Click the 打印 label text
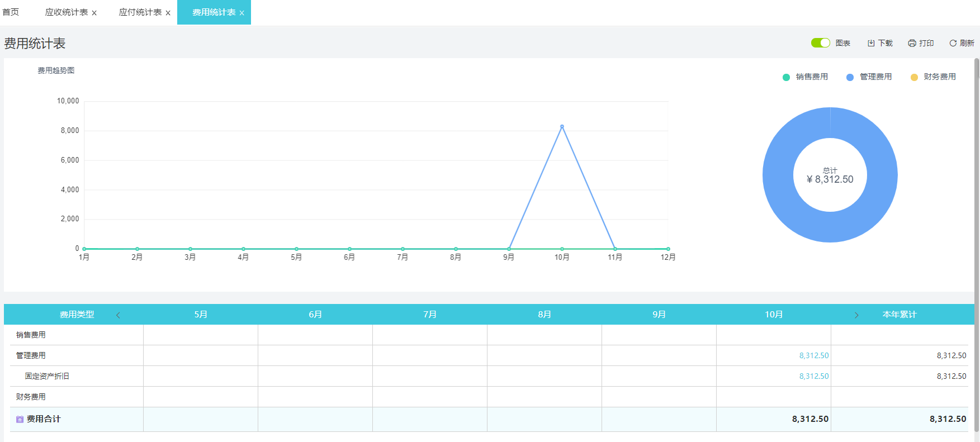 pyautogui.click(x=926, y=43)
